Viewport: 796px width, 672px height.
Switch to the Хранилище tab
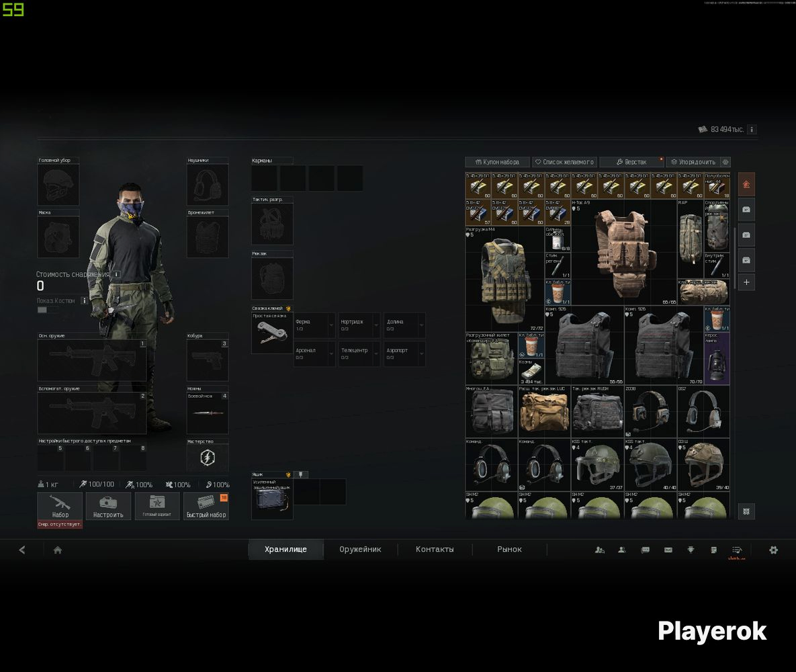pos(285,549)
